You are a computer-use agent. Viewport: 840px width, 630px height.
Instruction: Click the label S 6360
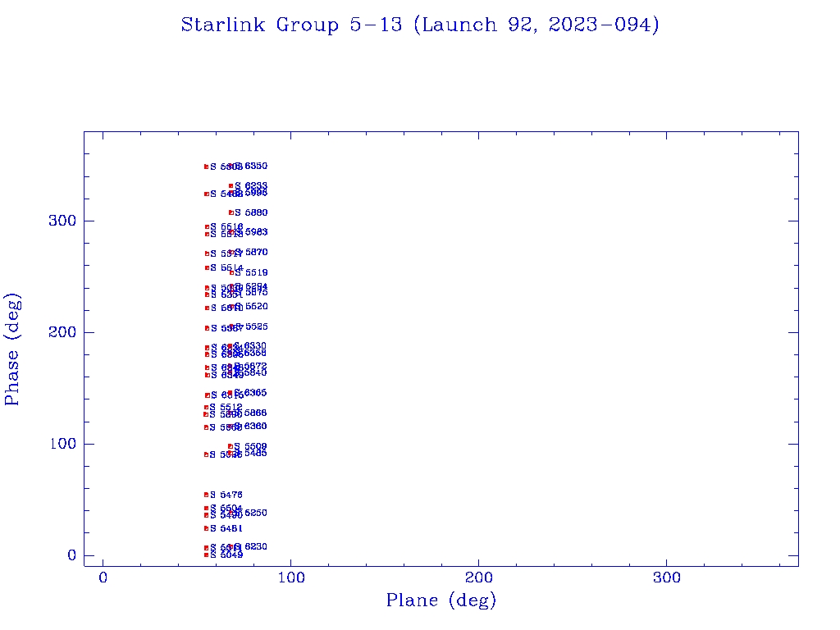250,427
